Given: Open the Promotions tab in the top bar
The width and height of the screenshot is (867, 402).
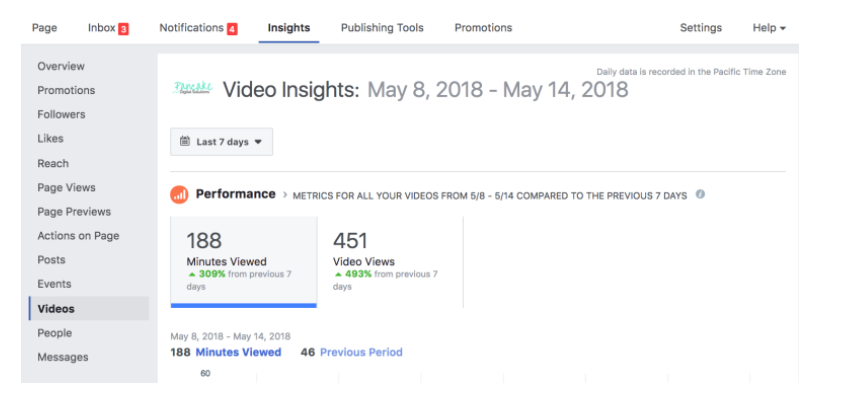Looking at the screenshot, I should [x=483, y=28].
